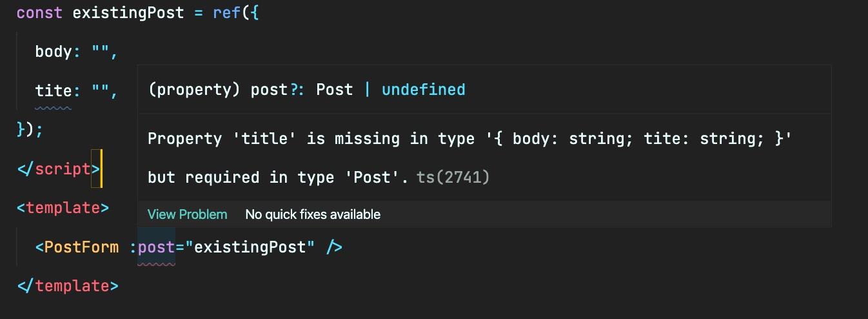Image resolution: width=868 pixels, height=319 pixels.
Task: Click the "existingPost" attribute value in template
Action: coord(250,247)
